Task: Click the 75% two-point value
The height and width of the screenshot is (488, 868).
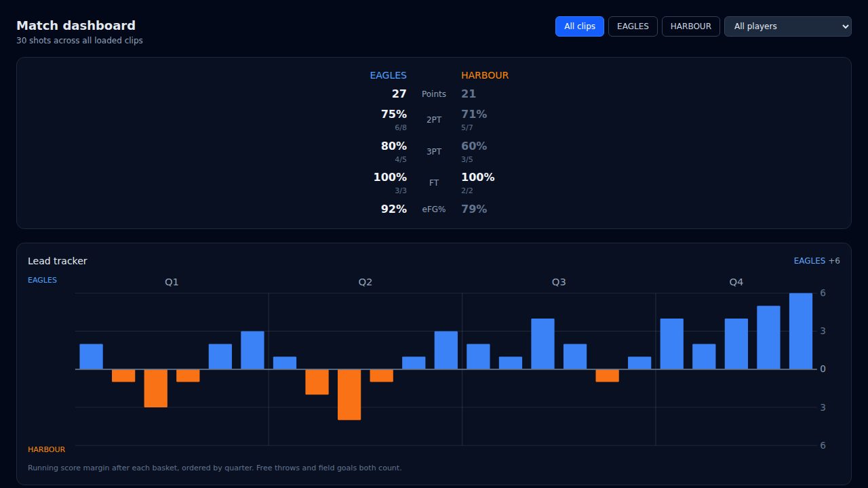Action: point(394,114)
